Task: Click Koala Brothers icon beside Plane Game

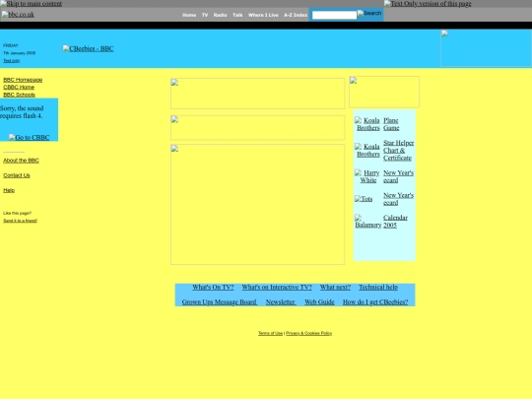Action: 367,124
